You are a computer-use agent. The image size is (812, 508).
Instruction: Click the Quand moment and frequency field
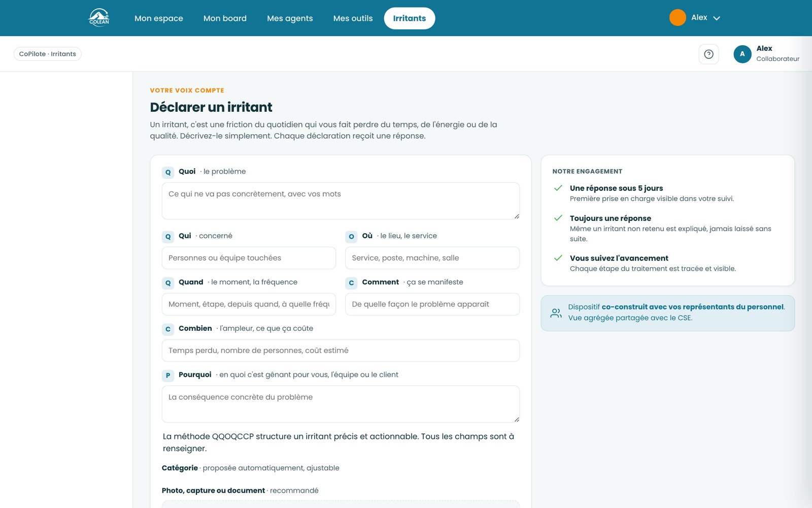pos(249,304)
